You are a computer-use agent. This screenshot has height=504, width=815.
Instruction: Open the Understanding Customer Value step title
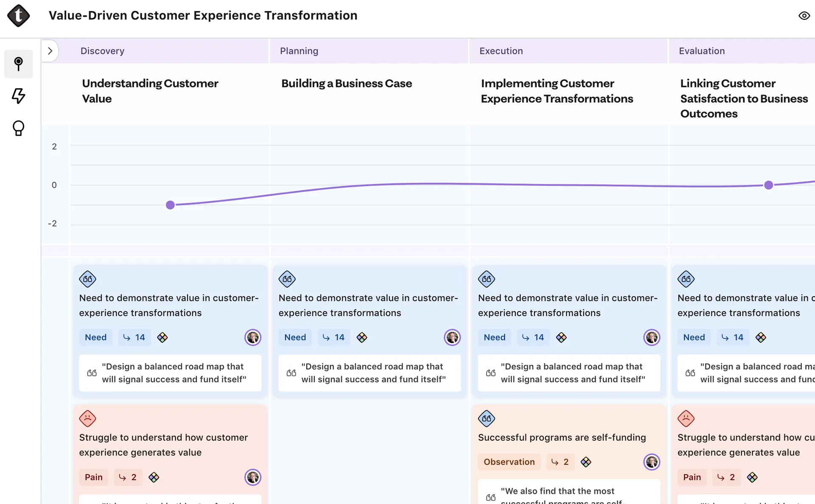coord(150,91)
